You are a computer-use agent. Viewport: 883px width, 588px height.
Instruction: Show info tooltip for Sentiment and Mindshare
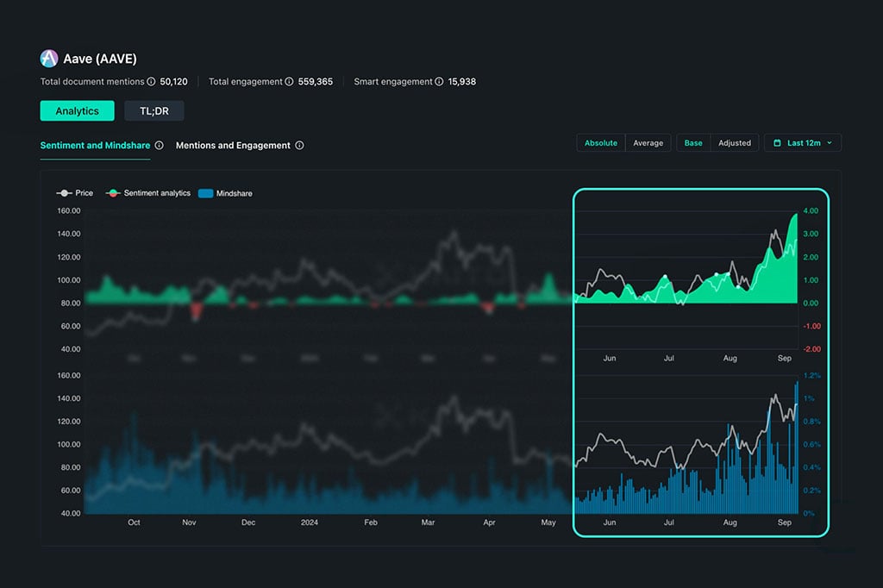tap(160, 146)
